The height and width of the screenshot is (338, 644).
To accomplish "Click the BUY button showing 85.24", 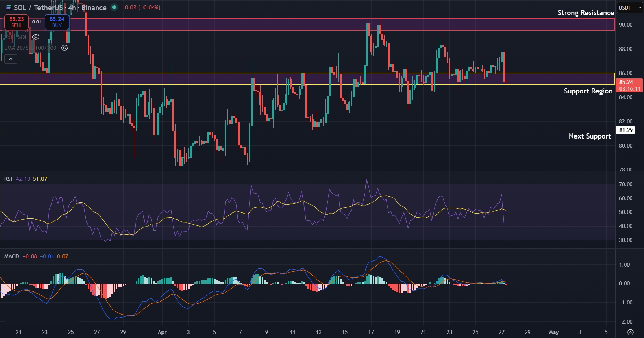I will (x=57, y=22).
